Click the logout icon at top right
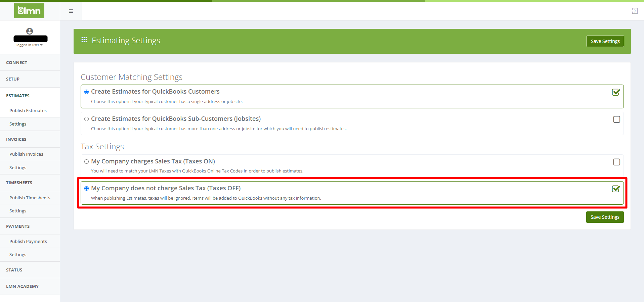 pyautogui.click(x=634, y=11)
